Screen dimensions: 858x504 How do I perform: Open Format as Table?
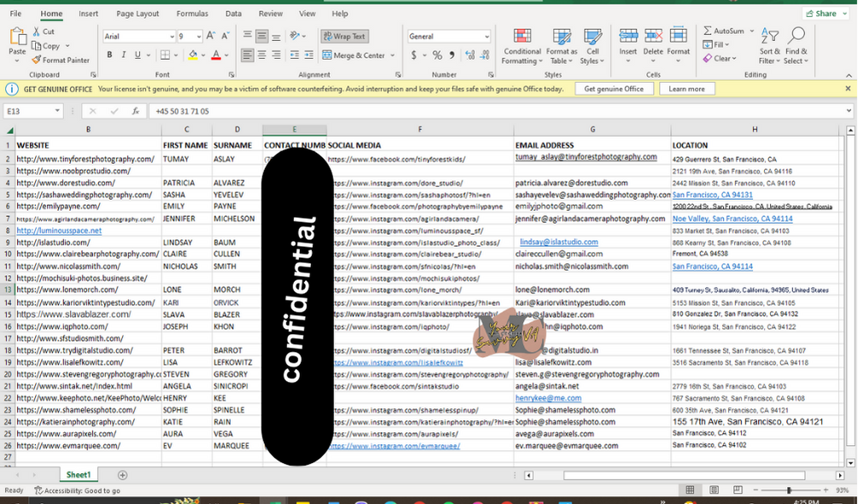click(x=562, y=46)
